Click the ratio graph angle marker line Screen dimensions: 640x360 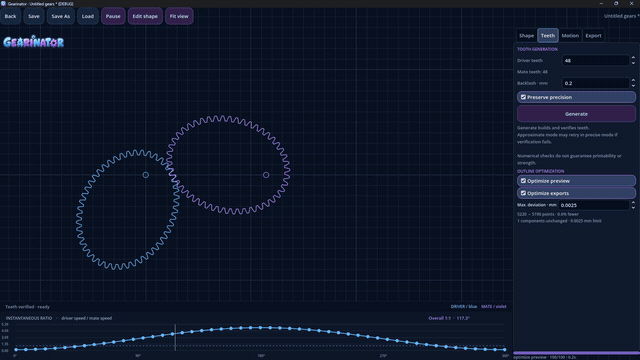[x=176, y=338]
